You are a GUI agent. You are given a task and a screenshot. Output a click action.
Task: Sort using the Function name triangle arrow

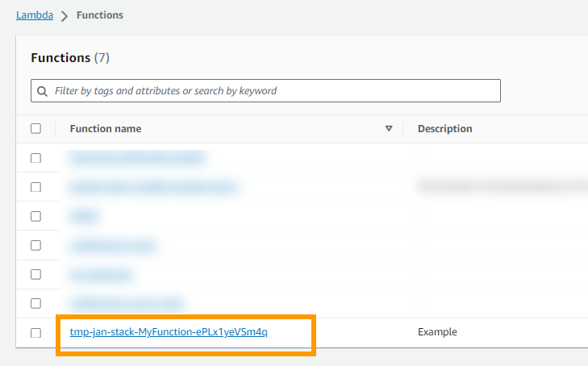tap(389, 128)
